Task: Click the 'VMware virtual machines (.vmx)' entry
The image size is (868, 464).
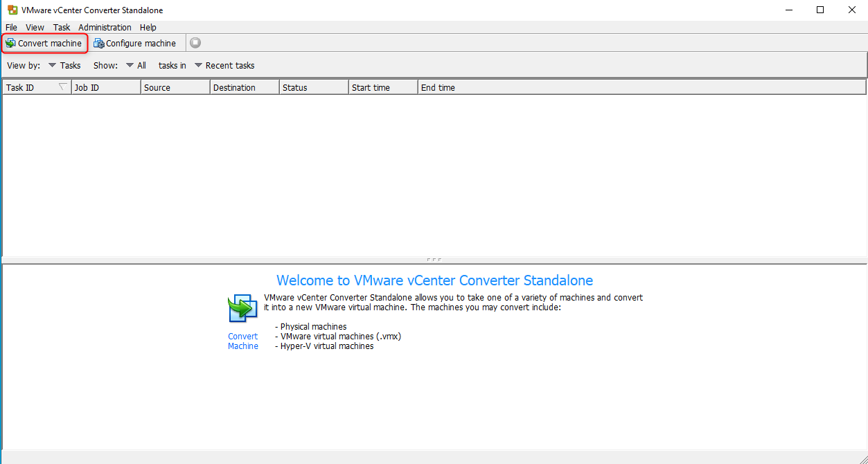Action: (x=340, y=337)
